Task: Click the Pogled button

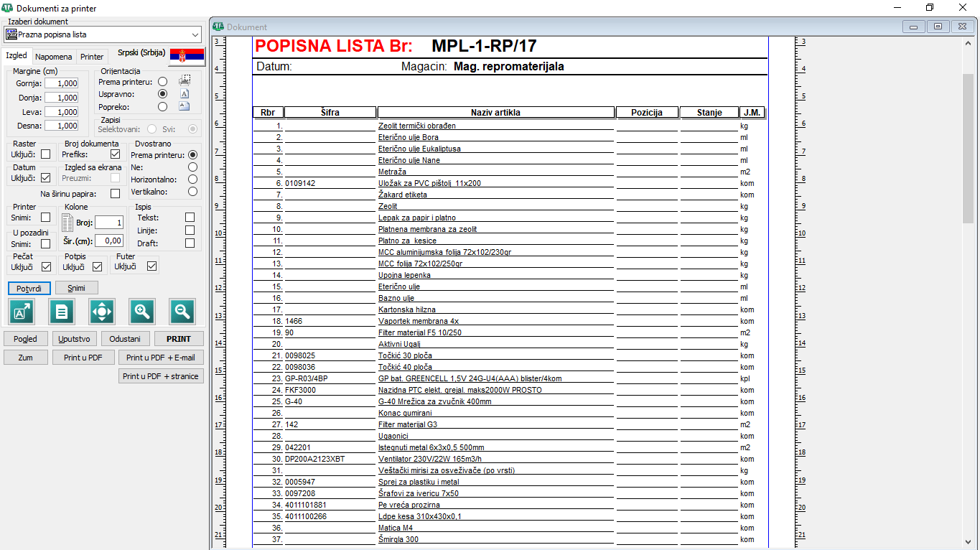Action: tap(26, 338)
